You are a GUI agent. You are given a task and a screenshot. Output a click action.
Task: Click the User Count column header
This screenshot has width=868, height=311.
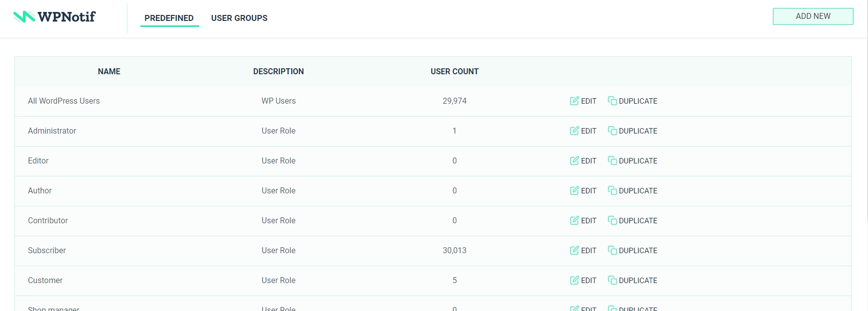[454, 71]
